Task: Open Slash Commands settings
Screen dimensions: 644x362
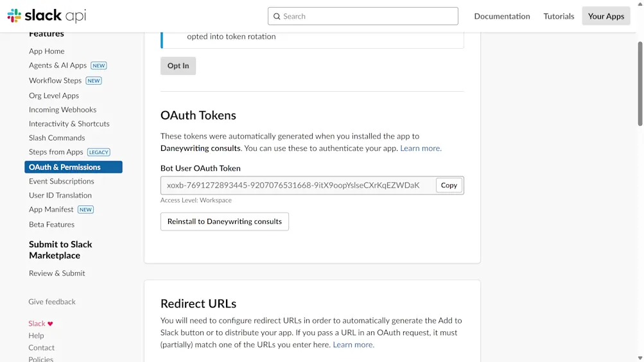Action: tap(57, 137)
